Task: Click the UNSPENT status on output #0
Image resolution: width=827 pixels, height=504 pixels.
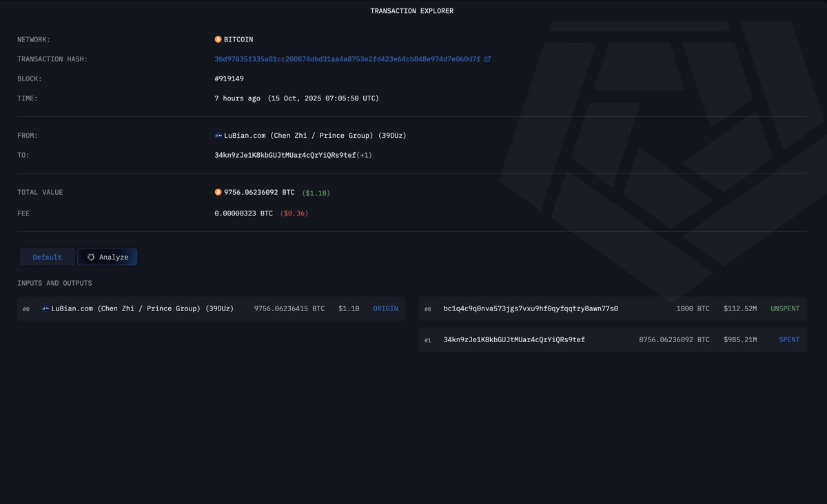Action: pyautogui.click(x=785, y=308)
